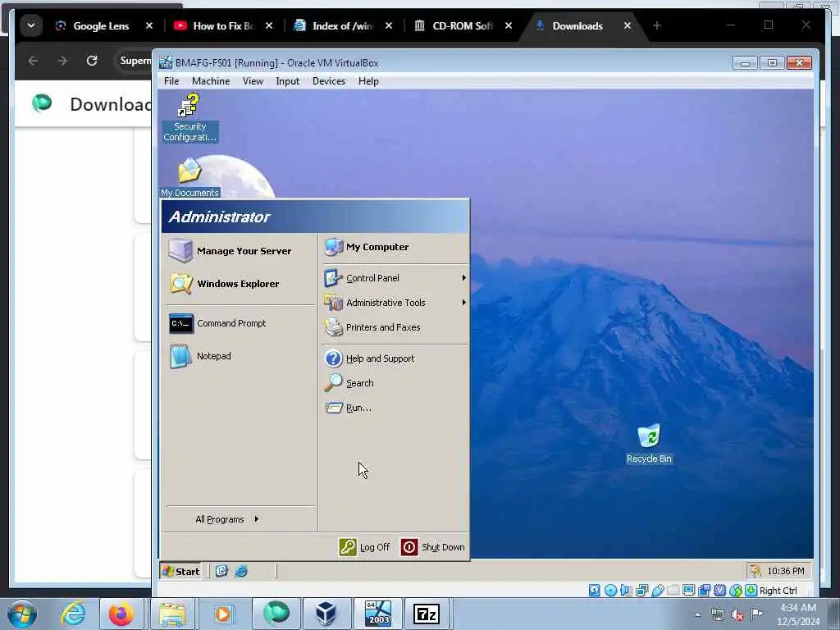Click VirtualBox audio indicator
Image resolution: width=840 pixels, height=630 pixels.
[626, 591]
